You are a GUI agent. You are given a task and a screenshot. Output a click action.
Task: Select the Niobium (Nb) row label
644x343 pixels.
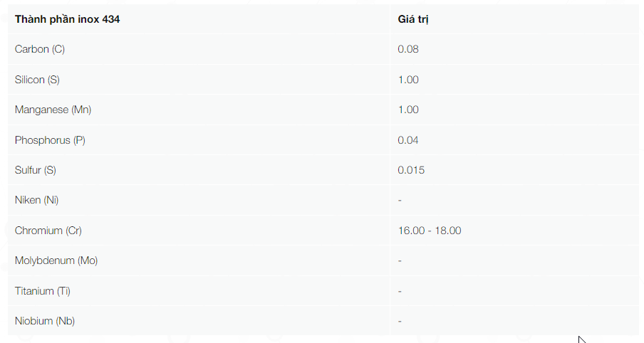point(45,321)
